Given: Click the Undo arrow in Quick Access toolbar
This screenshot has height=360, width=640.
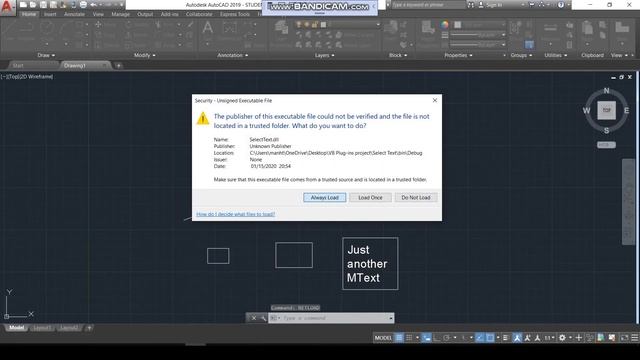Looking at the screenshot, I should click(93, 5).
